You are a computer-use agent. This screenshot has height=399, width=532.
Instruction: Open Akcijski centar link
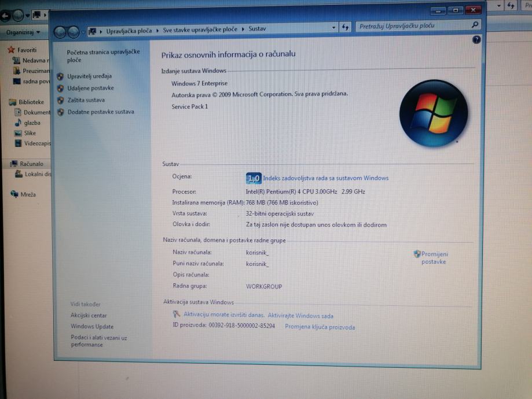89,315
